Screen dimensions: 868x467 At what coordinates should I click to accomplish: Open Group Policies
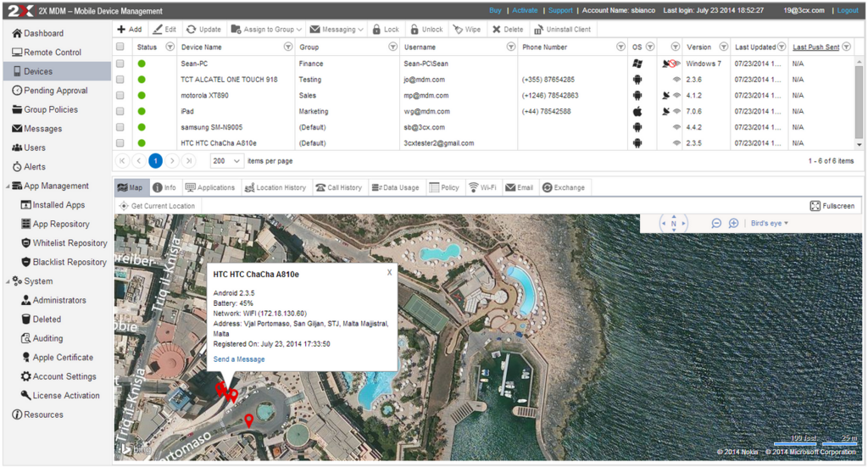45,109
